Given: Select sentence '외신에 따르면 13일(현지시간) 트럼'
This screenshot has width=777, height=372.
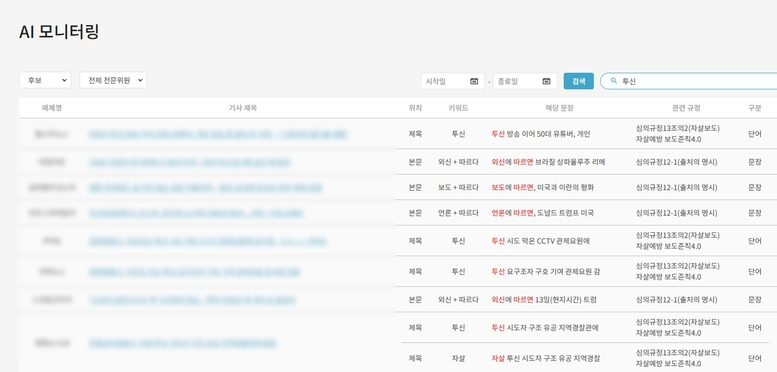Looking at the screenshot, I should 544,300.
